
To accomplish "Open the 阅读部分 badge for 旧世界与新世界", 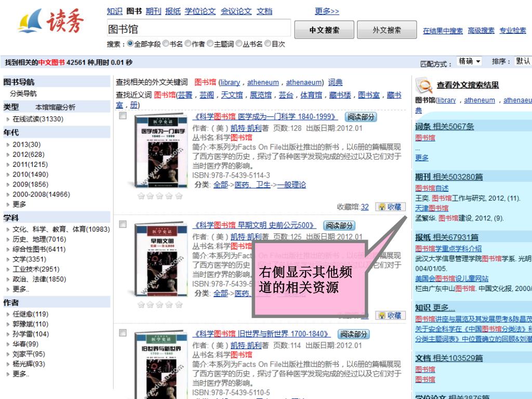I will (353, 334).
